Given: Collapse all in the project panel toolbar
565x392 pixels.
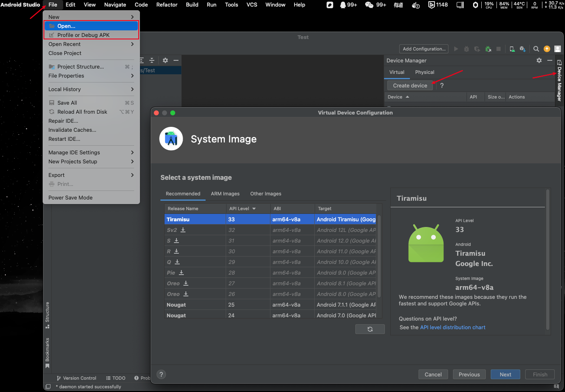Looking at the screenshot, I should coord(152,60).
